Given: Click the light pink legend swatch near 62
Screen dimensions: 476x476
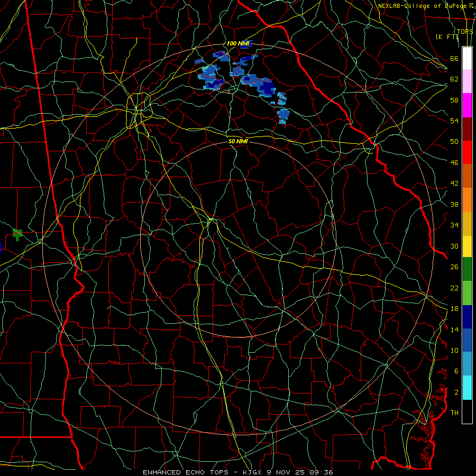Looking at the screenshot, I should [x=467, y=81].
